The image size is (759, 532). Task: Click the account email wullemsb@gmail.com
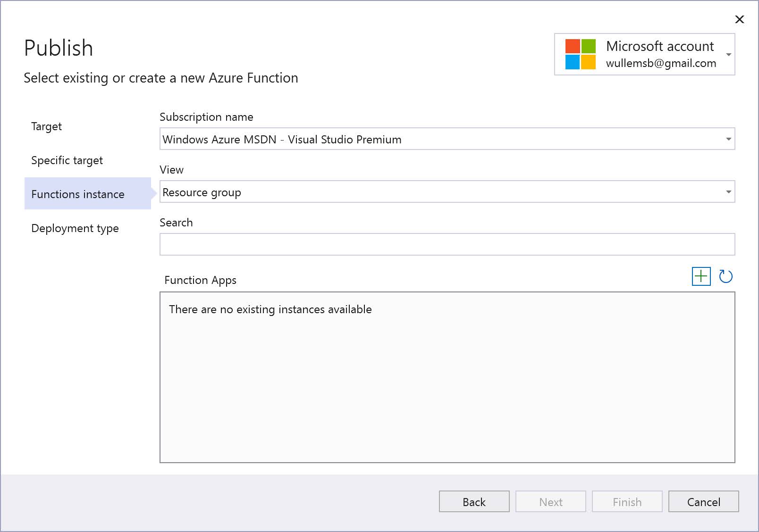(x=661, y=63)
